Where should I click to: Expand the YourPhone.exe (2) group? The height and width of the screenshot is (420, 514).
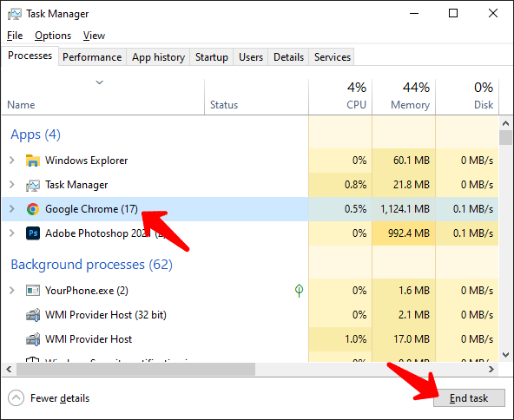tap(12, 290)
